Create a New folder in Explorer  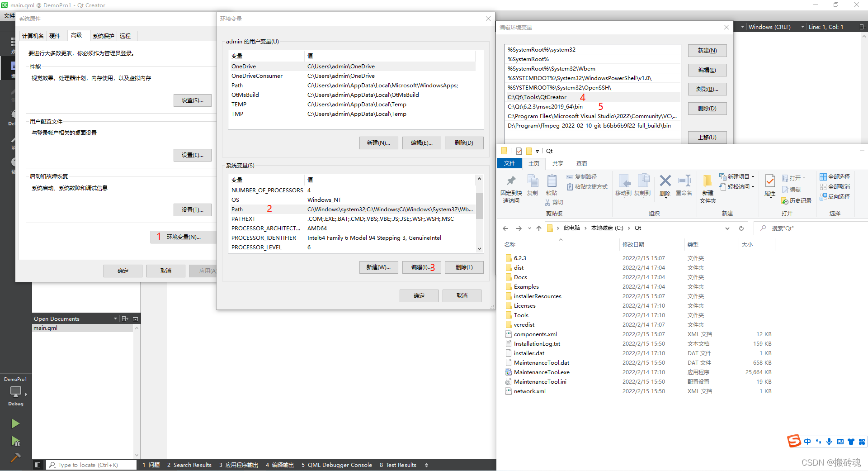(x=708, y=189)
